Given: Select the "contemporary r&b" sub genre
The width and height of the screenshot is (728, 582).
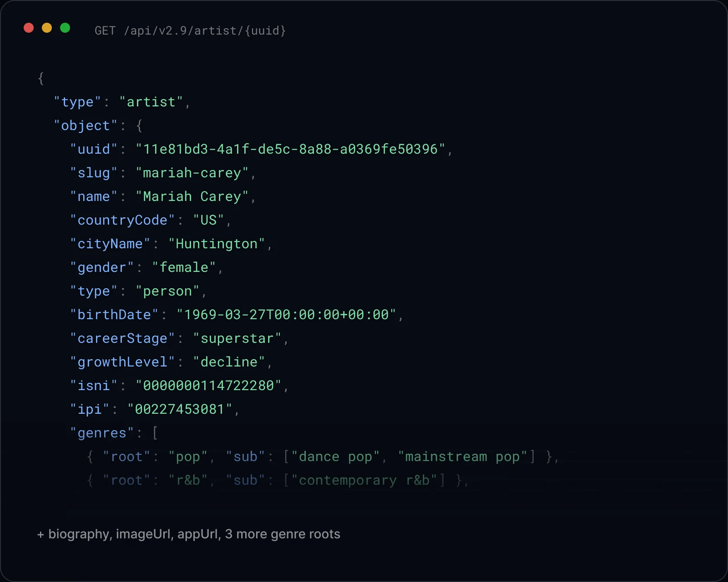Looking at the screenshot, I should (364, 480).
